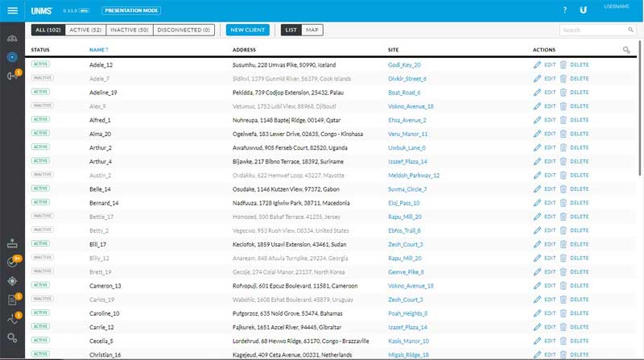Open the Boat_Road_6 site link
This screenshot has width=644, height=360.
tap(404, 93)
